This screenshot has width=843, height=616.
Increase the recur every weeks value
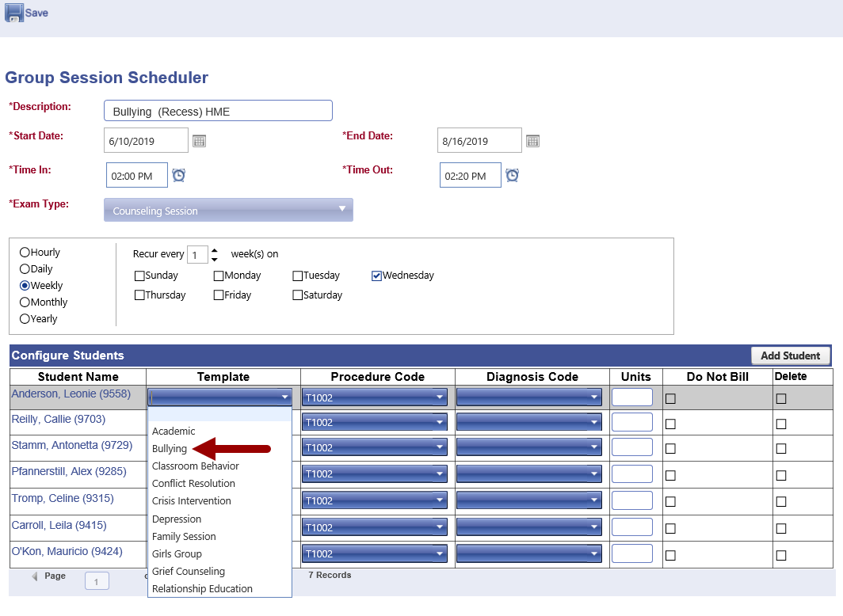coord(214,250)
